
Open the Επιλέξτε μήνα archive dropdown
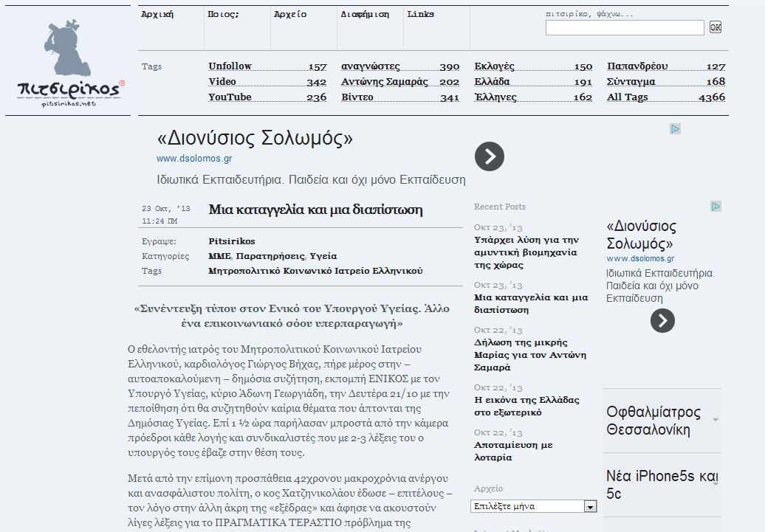[534, 506]
